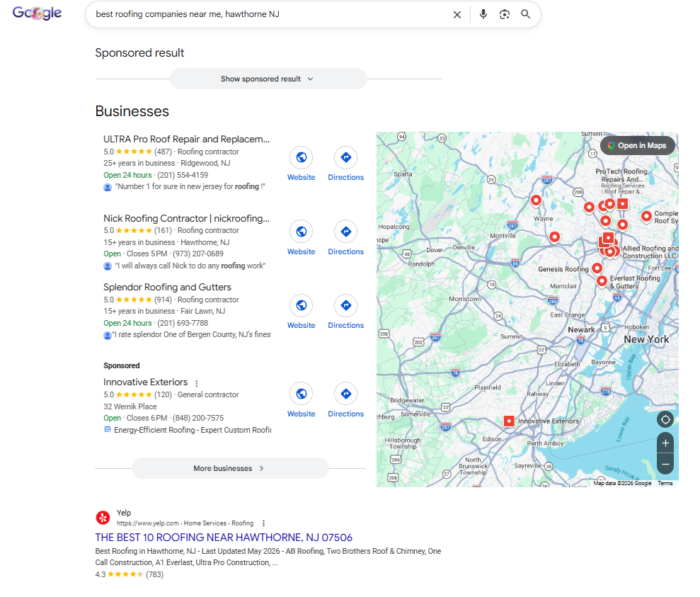Viewport: 700px width, 597px height.
Task: Click the Sponsored label above Innovative Exteriors
Action: point(122,365)
